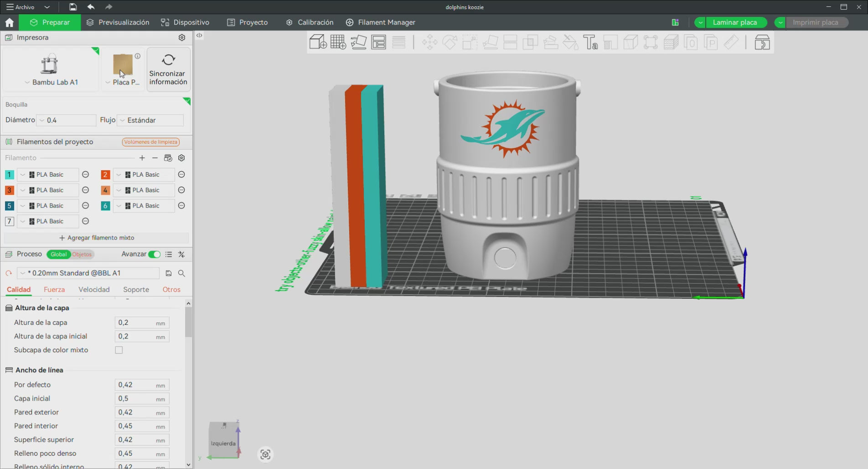
Task: Redo the last undone action
Action: click(108, 7)
